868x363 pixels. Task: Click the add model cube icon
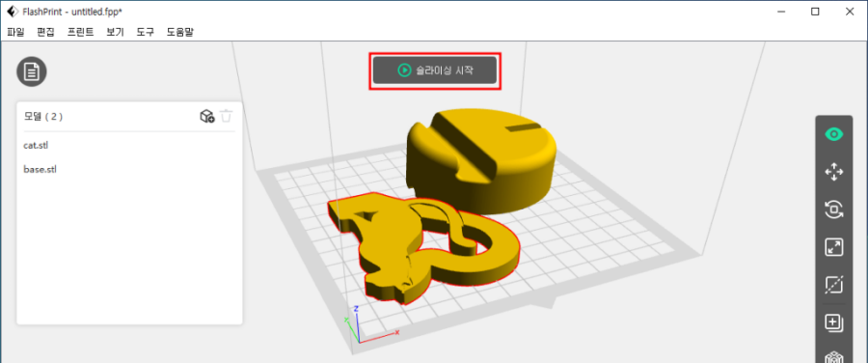click(x=207, y=117)
